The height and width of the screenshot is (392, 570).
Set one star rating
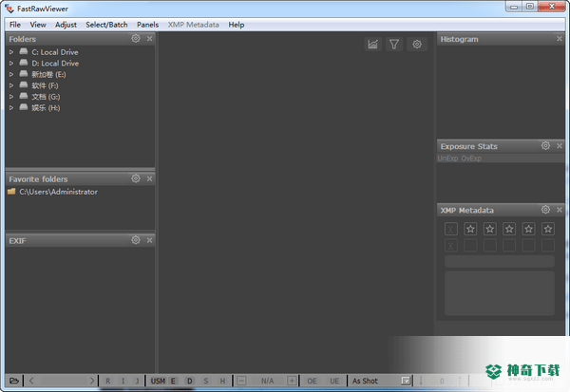[470, 229]
